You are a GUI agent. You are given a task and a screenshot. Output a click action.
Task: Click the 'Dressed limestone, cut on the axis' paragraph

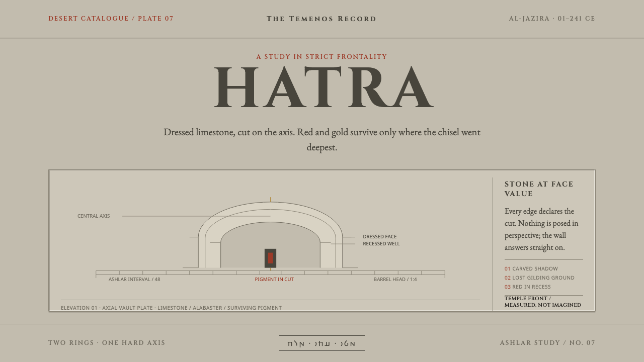(x=322, y=140)
